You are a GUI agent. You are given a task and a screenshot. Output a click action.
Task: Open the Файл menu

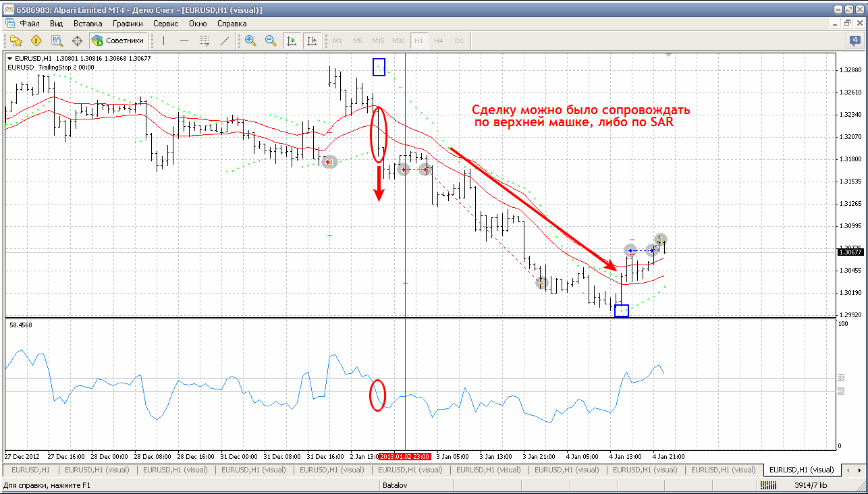(30, 23)
